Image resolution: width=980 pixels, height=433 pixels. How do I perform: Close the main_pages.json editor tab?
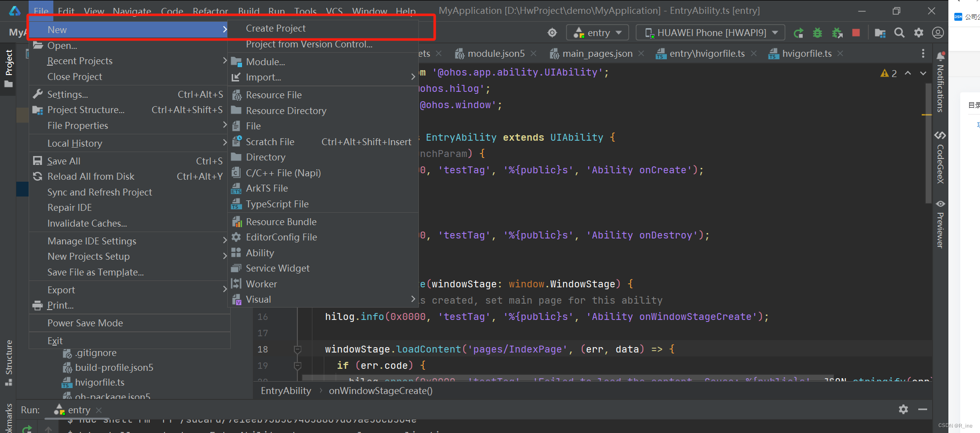641,53
